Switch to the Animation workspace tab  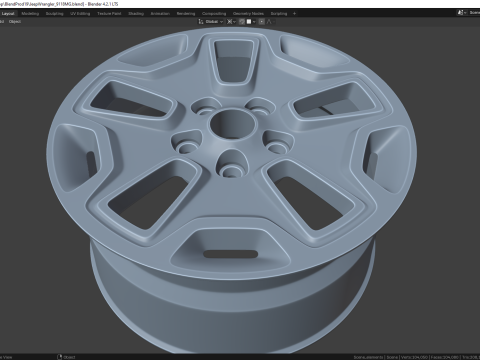pyautogui.click(x=160, y=14)
